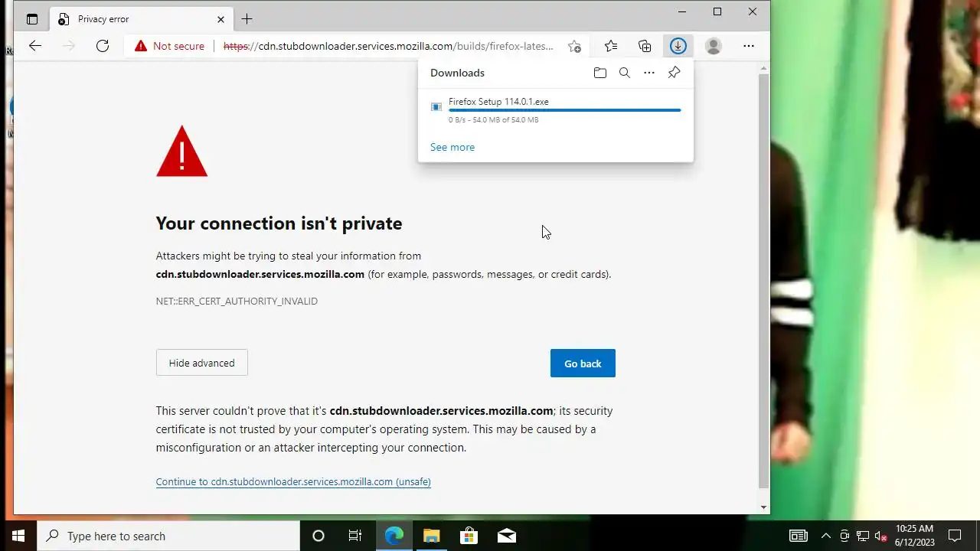Click the blue Go back button
Viewport: 980px width, 551px height.
click(x=583, y=364)
